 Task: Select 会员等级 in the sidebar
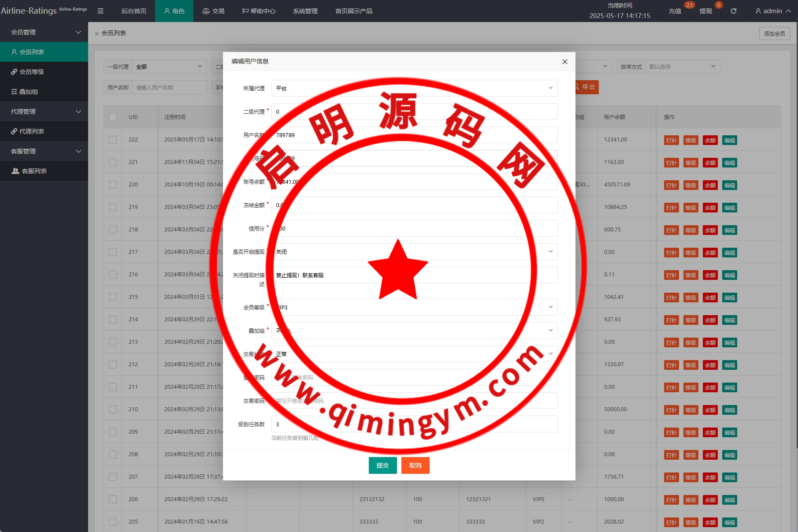click(x=32, y=72)
